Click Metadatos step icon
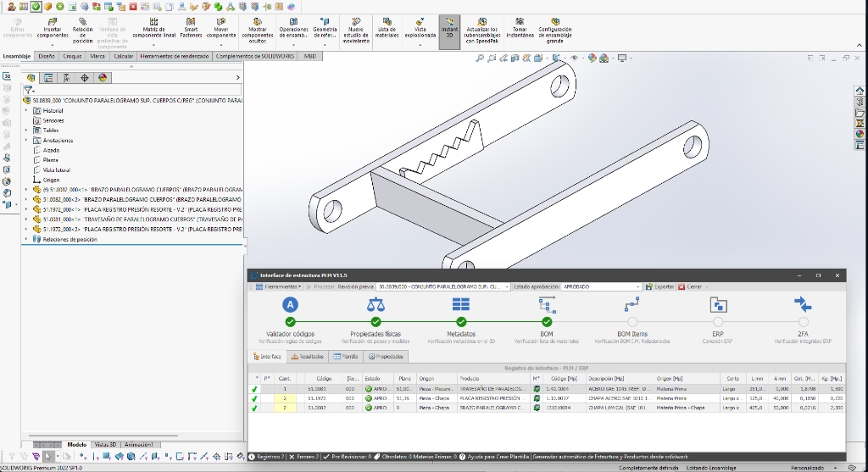 [x=461, y=305]
